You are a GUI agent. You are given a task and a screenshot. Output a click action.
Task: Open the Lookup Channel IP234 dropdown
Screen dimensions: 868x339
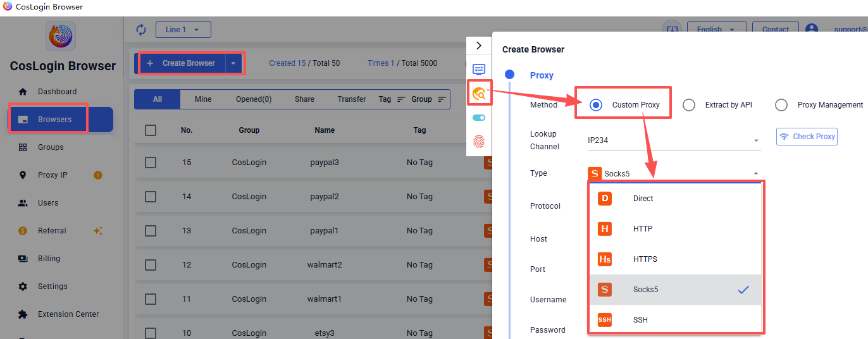click(x=674, y=140)
